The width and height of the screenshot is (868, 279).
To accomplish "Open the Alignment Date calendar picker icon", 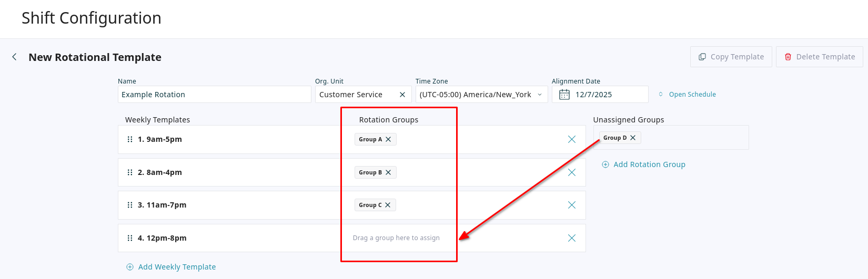I will tap(564, 95).
